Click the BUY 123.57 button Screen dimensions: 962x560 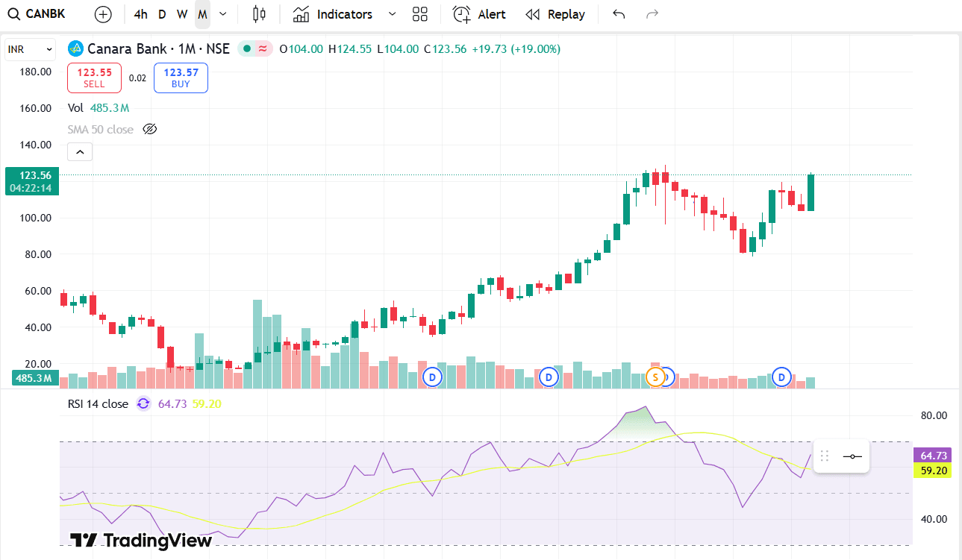(x=181, y=78)
